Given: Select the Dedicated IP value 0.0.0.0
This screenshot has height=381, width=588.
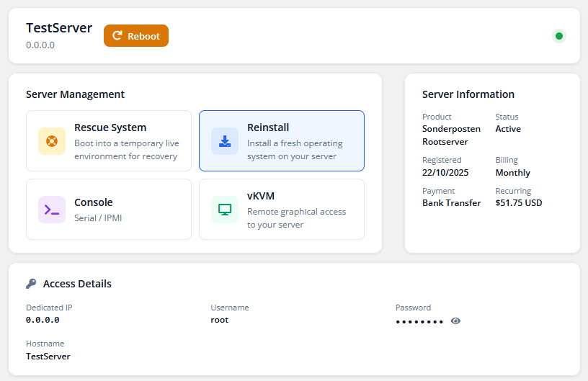Looking at the screenshot, I should click(43, 320).
